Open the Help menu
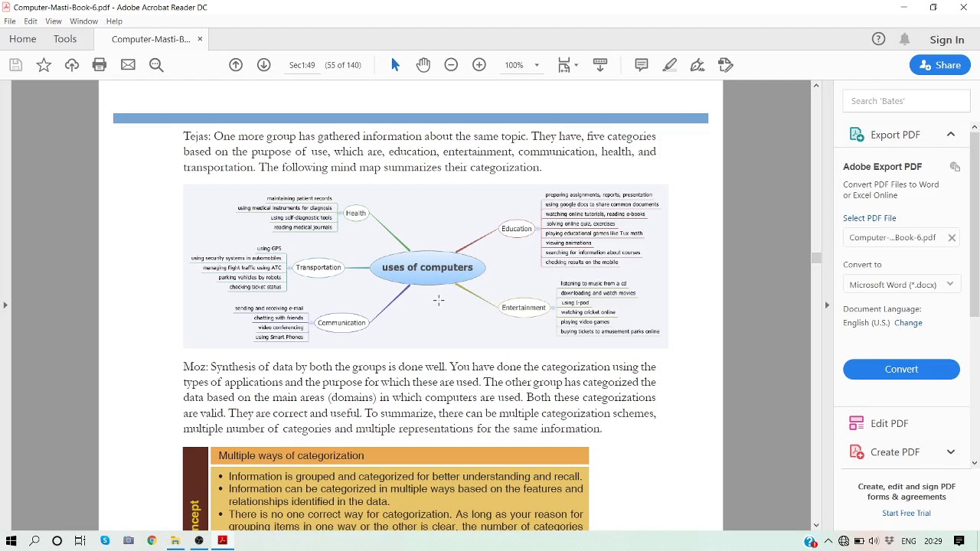This screenshot has height=551, width=980. (114, 21)
